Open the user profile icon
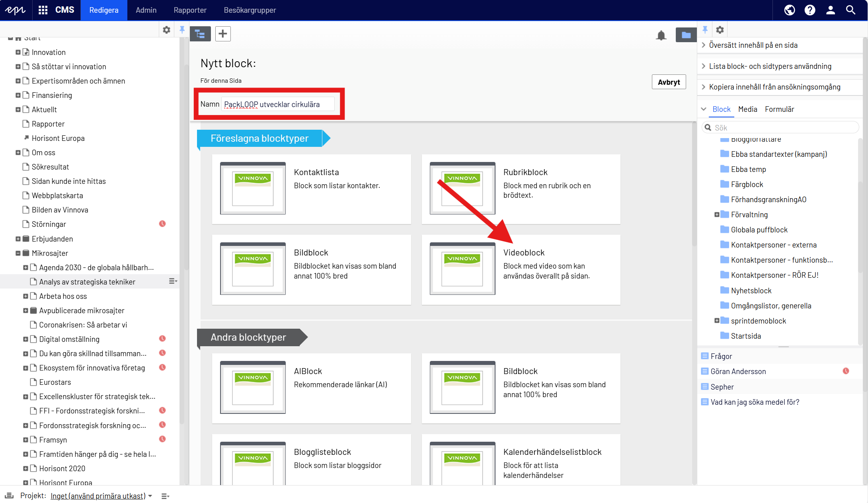 click(x=830, y=10)
